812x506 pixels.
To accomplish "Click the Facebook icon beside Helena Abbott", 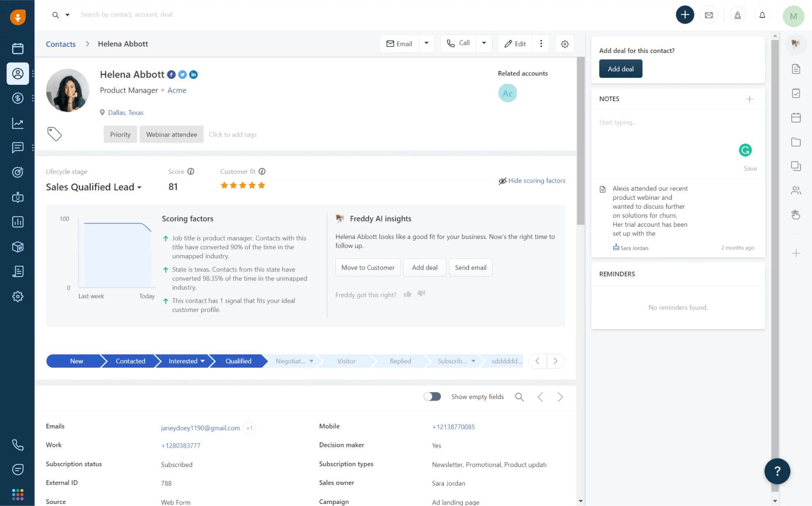I will point(171,74).
